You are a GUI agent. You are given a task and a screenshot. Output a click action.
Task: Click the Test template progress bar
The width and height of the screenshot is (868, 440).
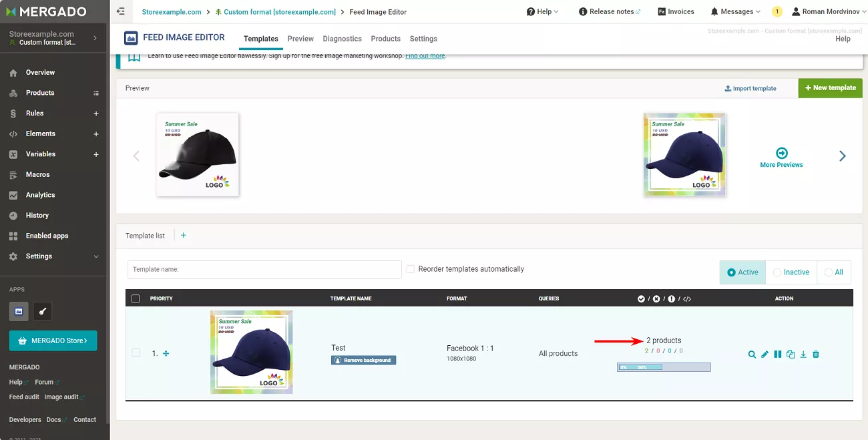click(x=664, y=367)
